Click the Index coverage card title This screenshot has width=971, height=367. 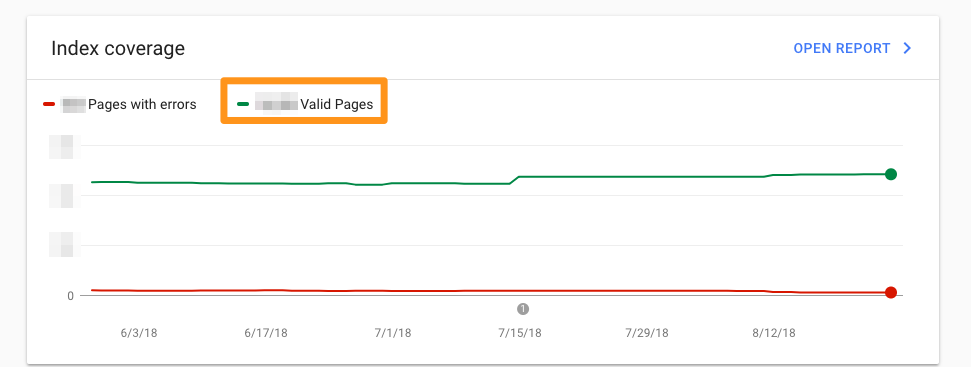(x=118, y=48)
